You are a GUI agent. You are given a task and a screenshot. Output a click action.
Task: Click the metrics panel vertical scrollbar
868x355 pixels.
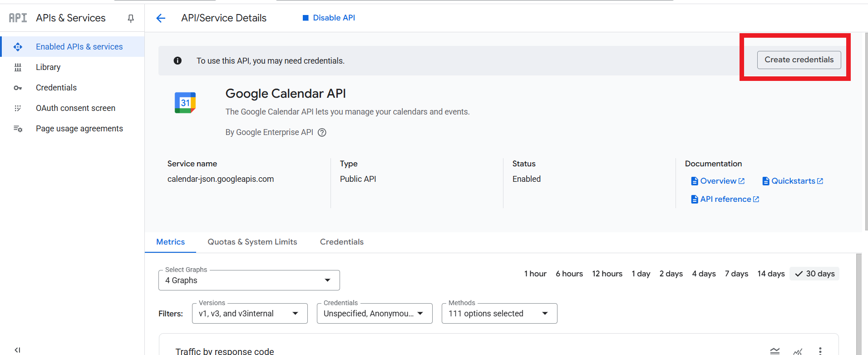[x=858, y=304]
